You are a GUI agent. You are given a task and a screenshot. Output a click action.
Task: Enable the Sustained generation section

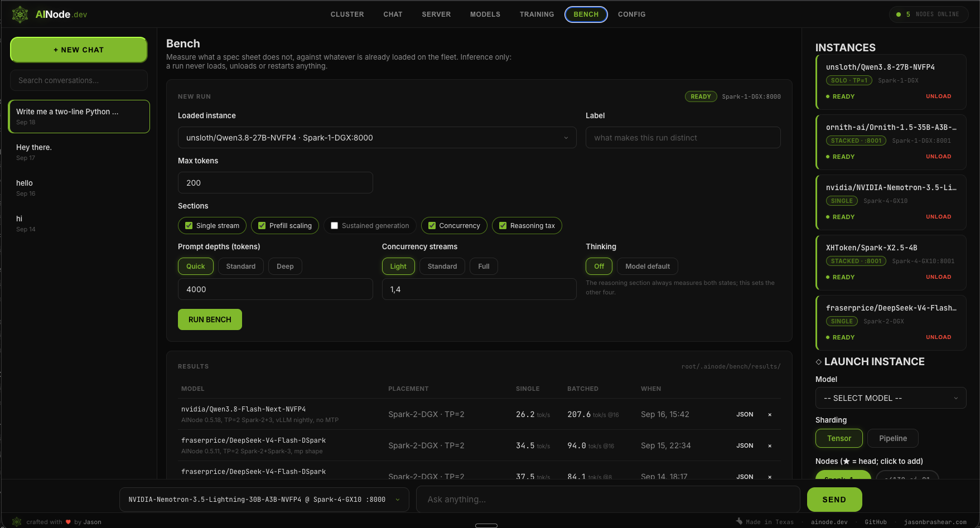pyautogui.click(x=335, y=226)
